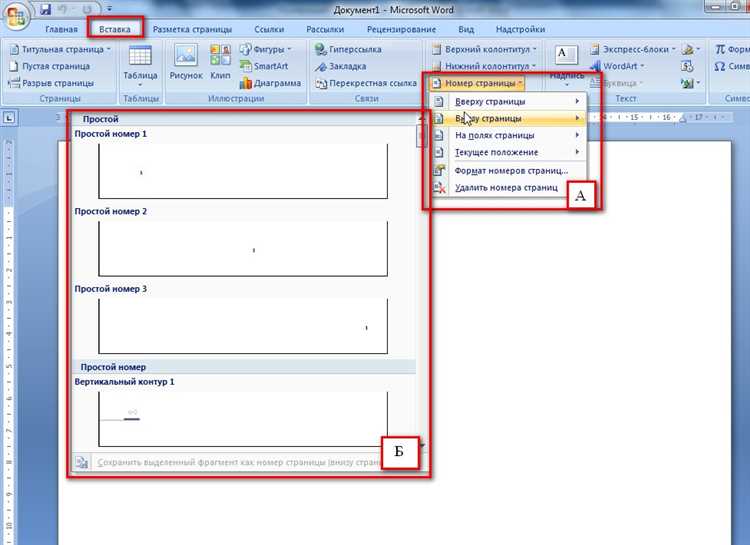Insert a Разрыв страницы
This screenshot has width=750, height=545.
click(52, 83)
